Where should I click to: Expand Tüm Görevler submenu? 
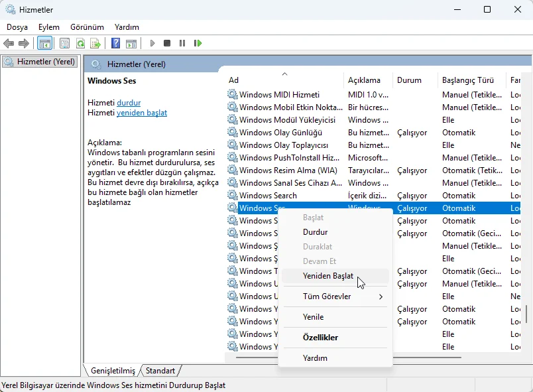coord(335,296)
